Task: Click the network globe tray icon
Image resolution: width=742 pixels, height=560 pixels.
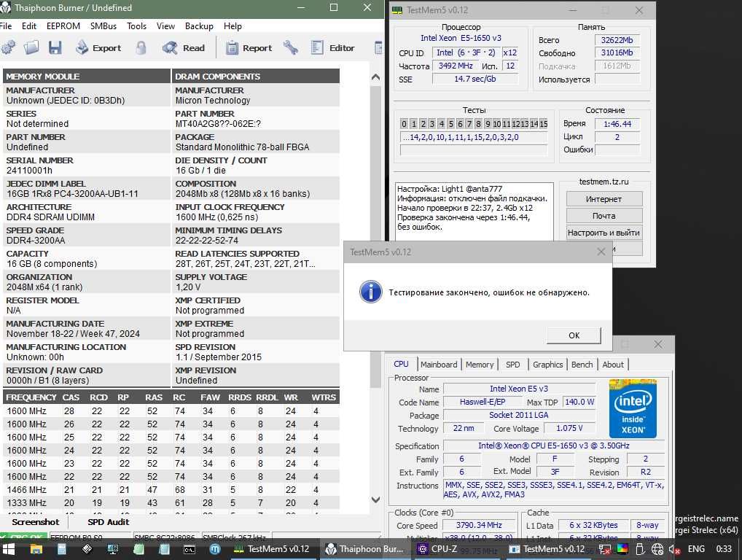Action: click(657, 549)
